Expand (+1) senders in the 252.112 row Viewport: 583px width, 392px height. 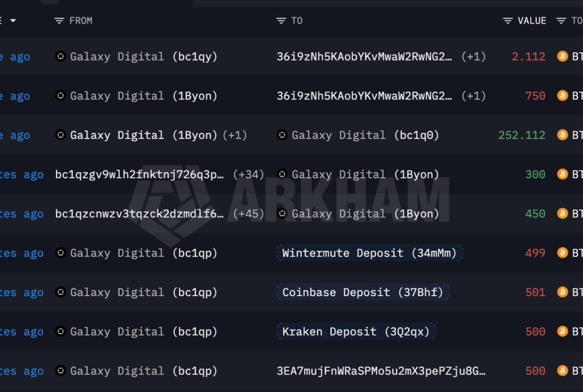pos(234,135)
